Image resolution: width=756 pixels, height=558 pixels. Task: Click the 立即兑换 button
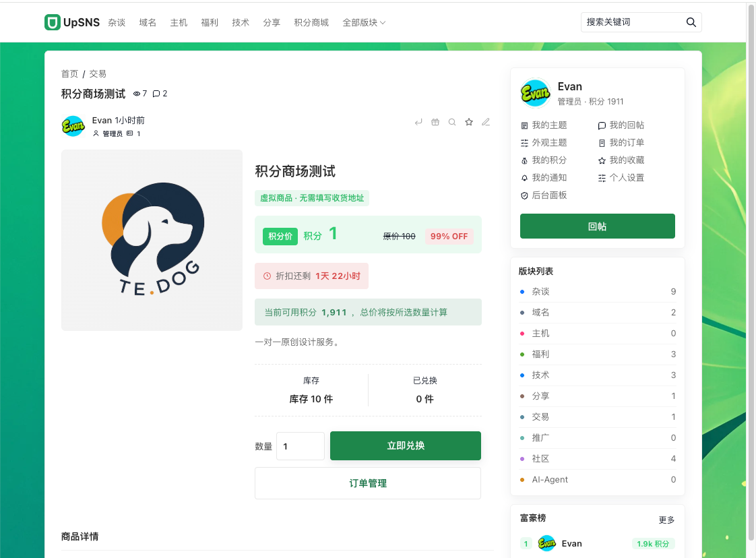[x=406, y=445]
